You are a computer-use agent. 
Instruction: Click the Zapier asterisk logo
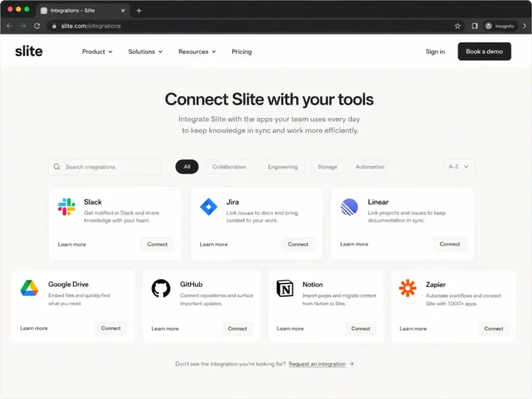point(407,288)
